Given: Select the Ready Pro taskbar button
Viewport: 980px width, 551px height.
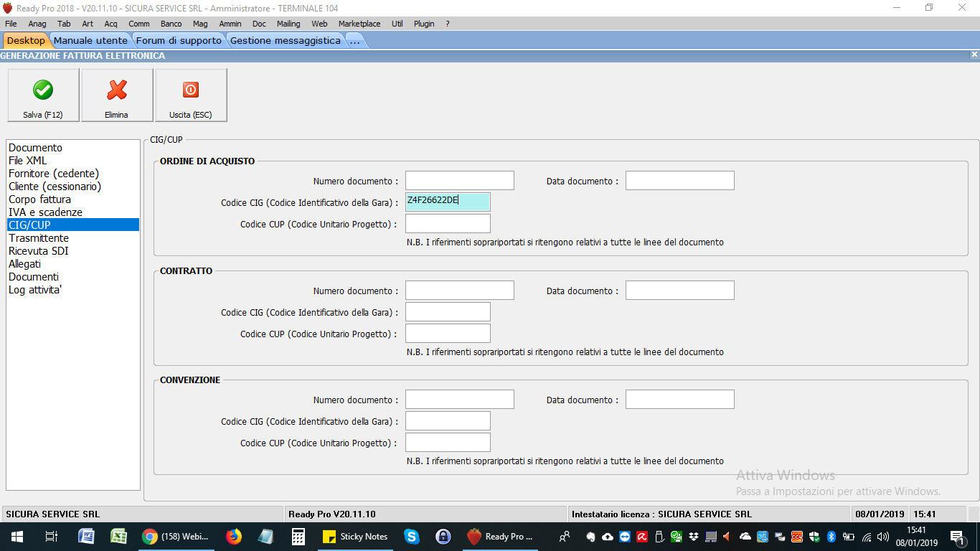Looking at the screenshot, I should coord(500,537).
